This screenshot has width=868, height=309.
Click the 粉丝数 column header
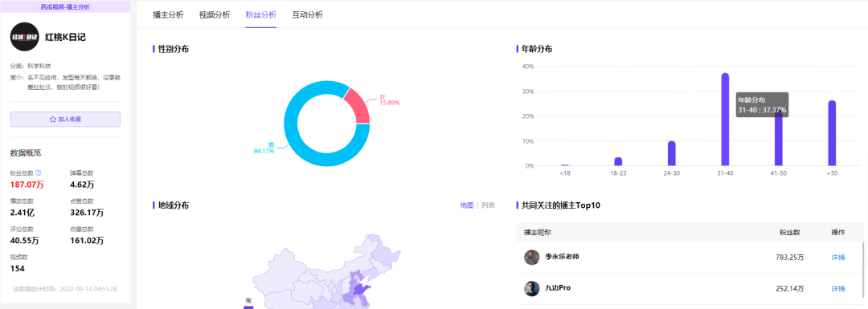(790, 232)
